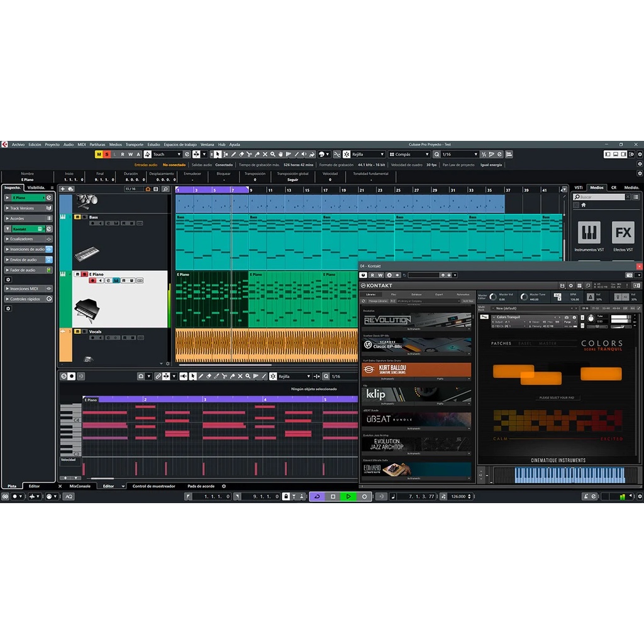The width and height of the screenshot is (644, 644).
Task: Open the track search magnifier icon
Action: [x=165, y=189]
